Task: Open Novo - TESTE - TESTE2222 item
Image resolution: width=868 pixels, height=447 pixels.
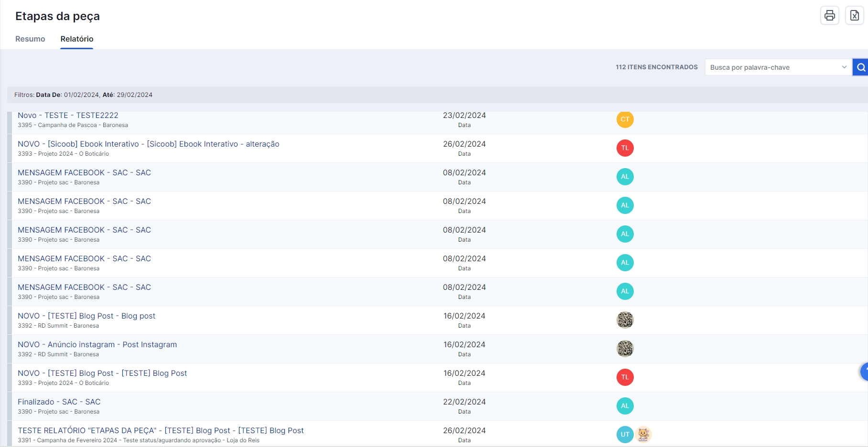Action: tap(68, 116)
